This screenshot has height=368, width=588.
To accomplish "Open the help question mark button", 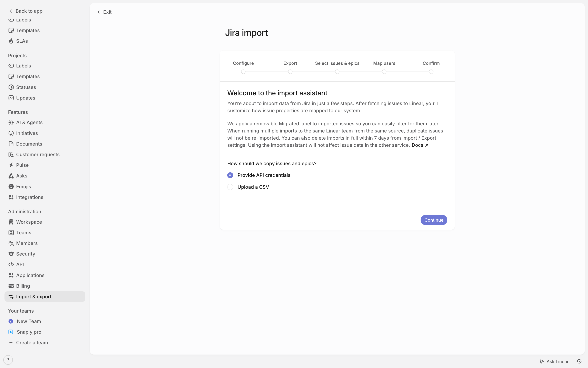I will 8,360.
